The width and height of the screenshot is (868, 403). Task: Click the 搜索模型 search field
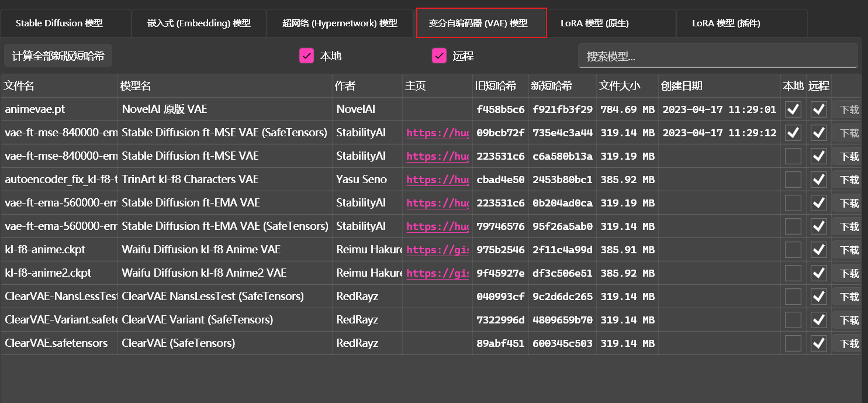[x=718, y=56]
